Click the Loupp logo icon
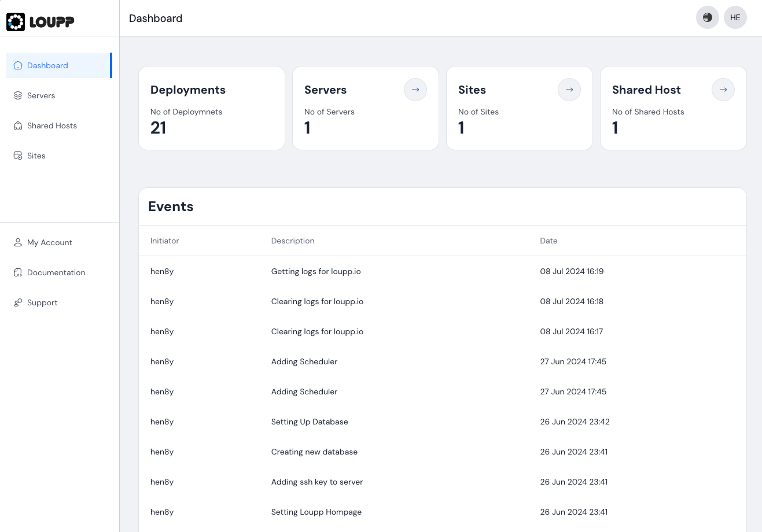 16,22
